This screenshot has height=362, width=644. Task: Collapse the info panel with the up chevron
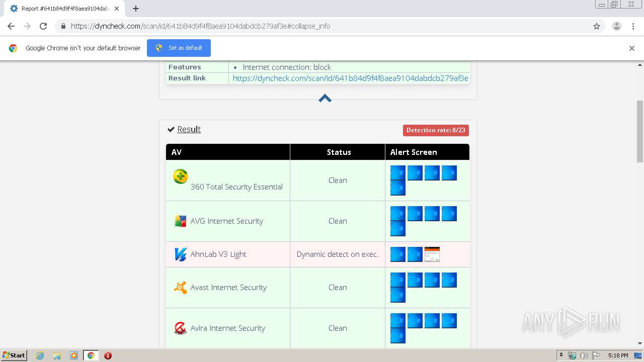pos(325,98)
